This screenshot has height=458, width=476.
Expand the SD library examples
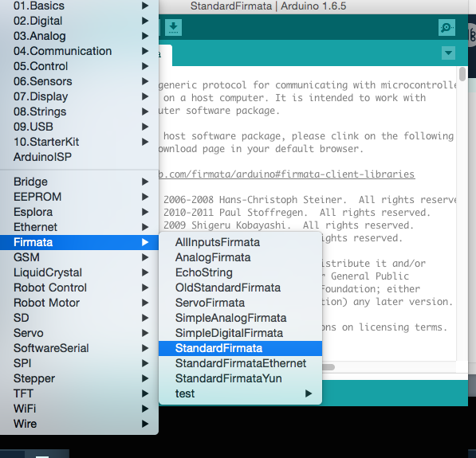pyautogui.click(x=79, y=318)
